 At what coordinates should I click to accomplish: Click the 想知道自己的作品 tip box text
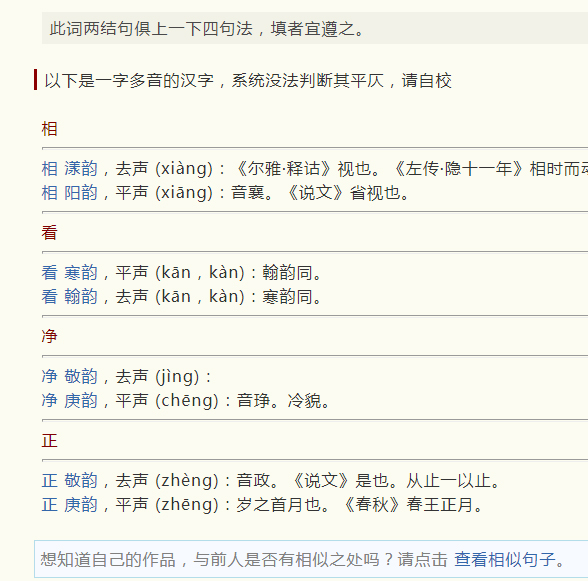tap(244, 560)
